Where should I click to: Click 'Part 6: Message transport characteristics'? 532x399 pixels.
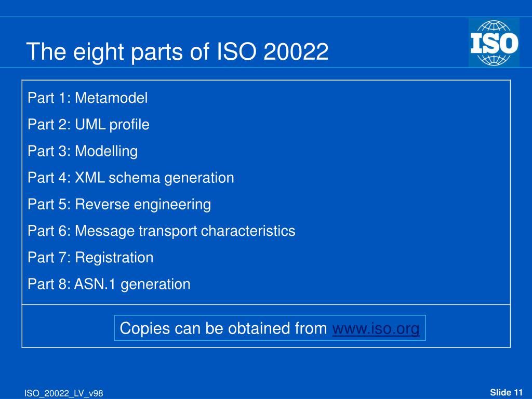click(x=161, y=231)
